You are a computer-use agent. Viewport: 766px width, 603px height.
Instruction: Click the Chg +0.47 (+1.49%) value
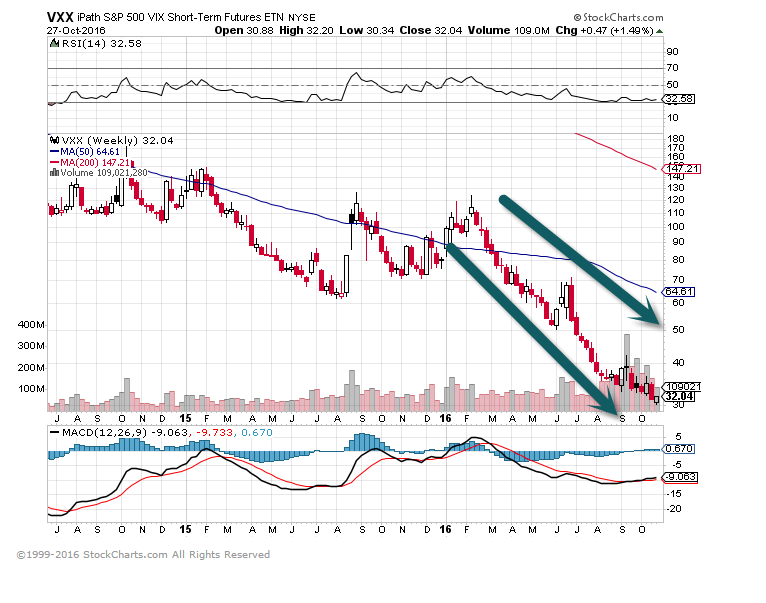point(604,30)
